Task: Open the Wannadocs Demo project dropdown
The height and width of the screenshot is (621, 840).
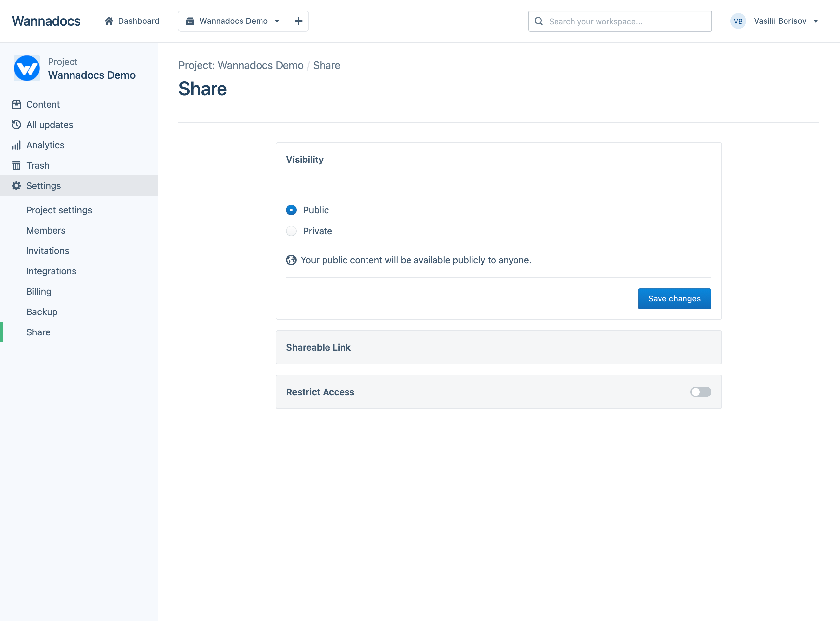Action: click(233, 21)
